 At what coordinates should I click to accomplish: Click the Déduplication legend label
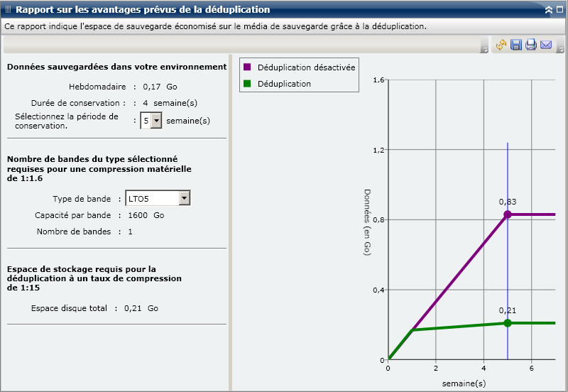coord(284,84)
